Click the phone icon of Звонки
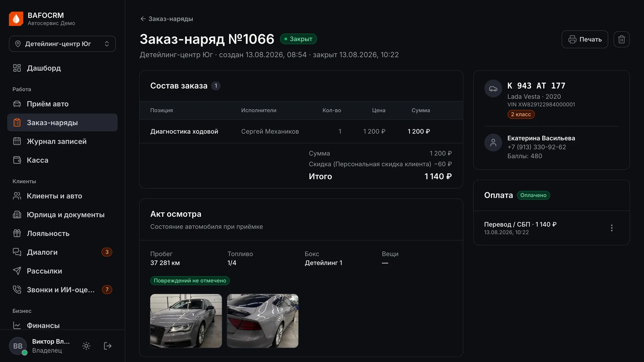The image size is (644, 362). [17, 290]
